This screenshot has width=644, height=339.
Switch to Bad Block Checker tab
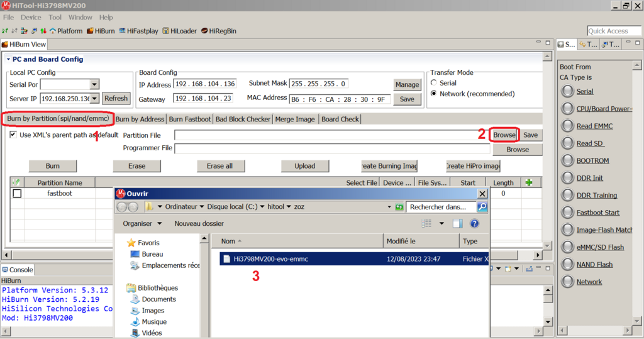(x=243, y=119)
